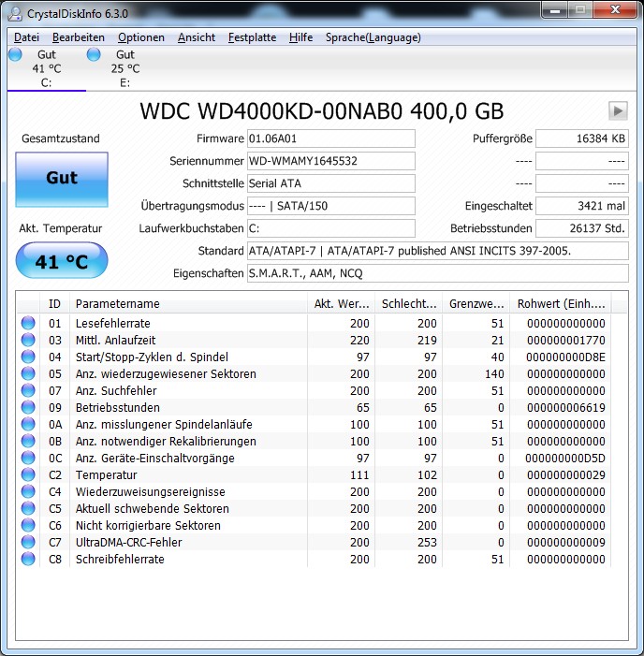Click raw value 000000001770
The image size is (644, 656).
[565, 340]
